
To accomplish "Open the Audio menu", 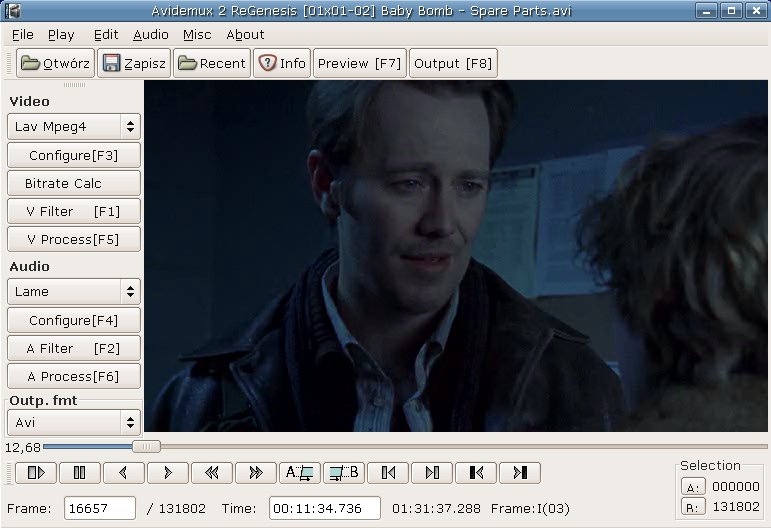I will click(x=150, y=35).
